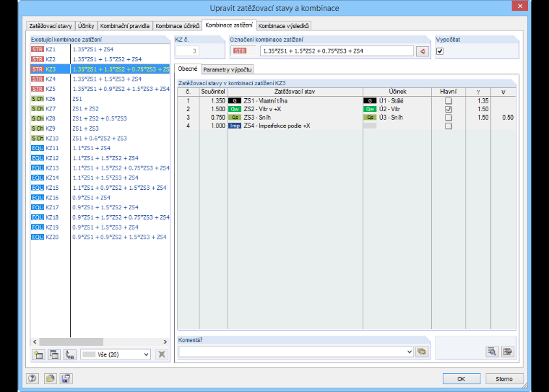549x392 pixels.
Task: Click into the Komentář input field
Action: pos(293,352)
